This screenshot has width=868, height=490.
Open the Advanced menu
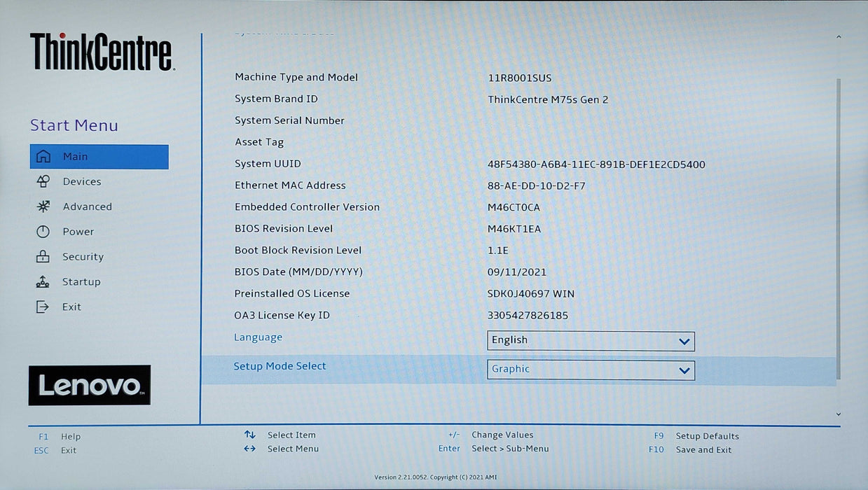(x=87, y=206)
